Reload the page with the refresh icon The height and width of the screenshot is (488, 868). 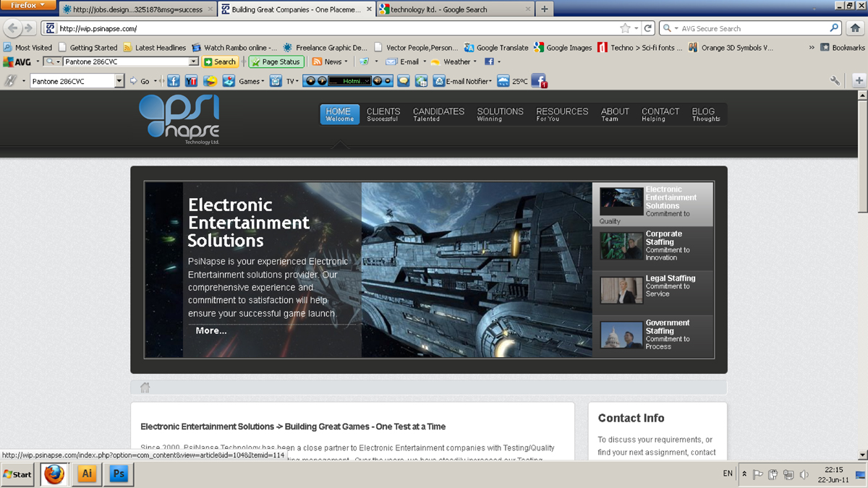(x=648, y=28)
